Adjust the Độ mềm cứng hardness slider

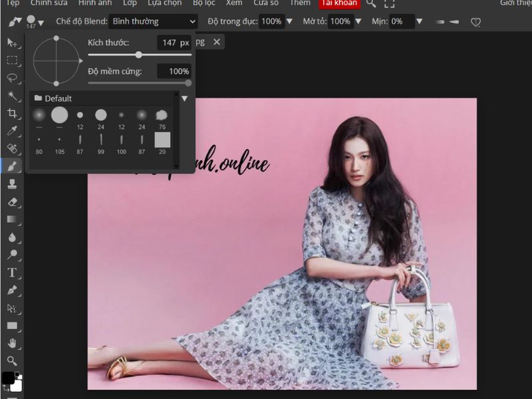140,82
